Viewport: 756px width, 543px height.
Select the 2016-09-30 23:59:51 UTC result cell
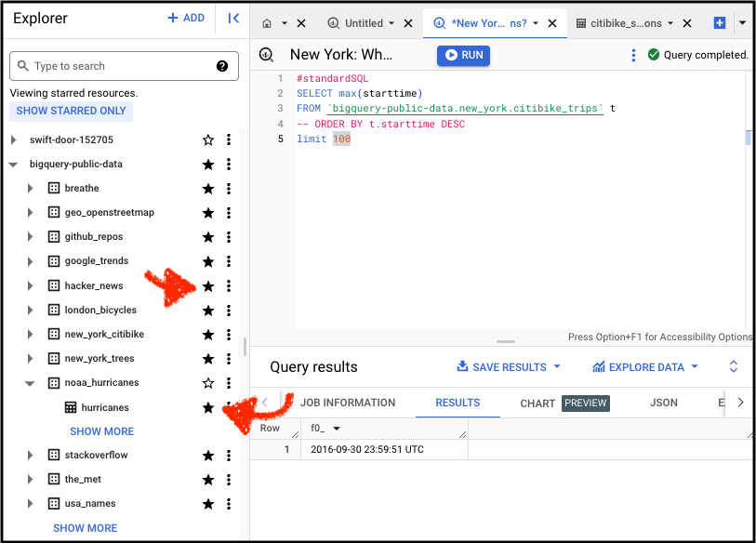click(384, 449)
